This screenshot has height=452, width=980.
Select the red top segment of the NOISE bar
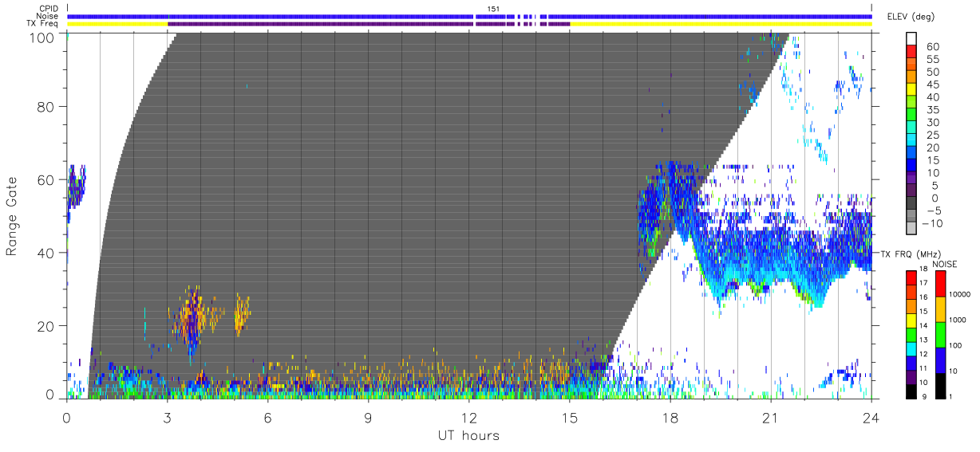point(939,285)
